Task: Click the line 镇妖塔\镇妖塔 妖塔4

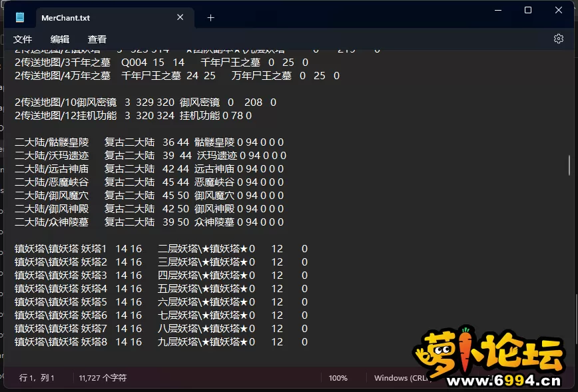Action: [161, 288]
